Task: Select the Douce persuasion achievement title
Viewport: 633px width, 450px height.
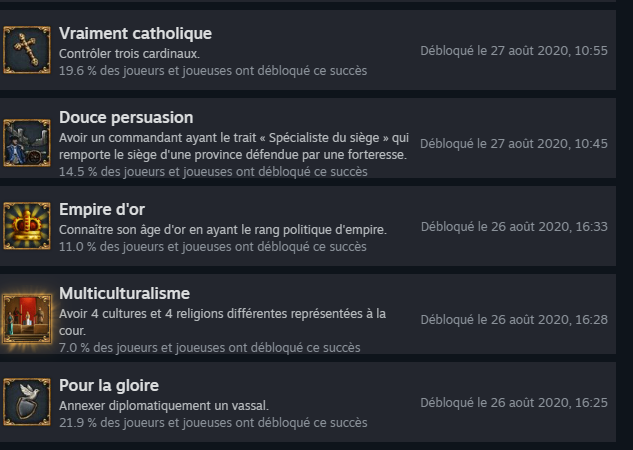Action: (126, 117)
